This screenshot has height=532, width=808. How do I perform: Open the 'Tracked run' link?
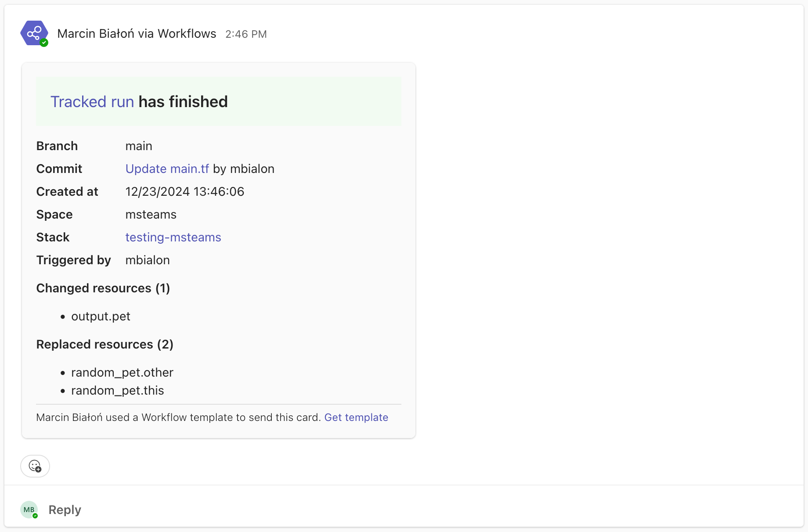tap(92, 101)
